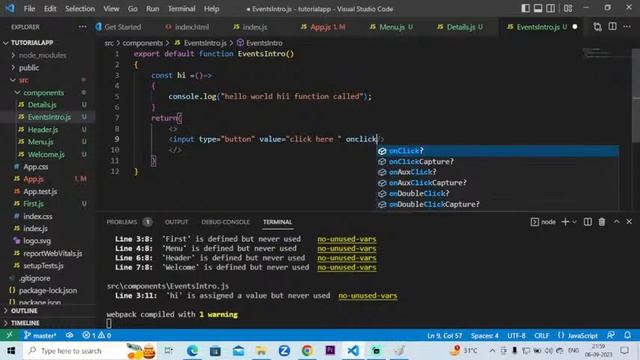Switch to the index.html tab
640x360 pixels.
187,27
